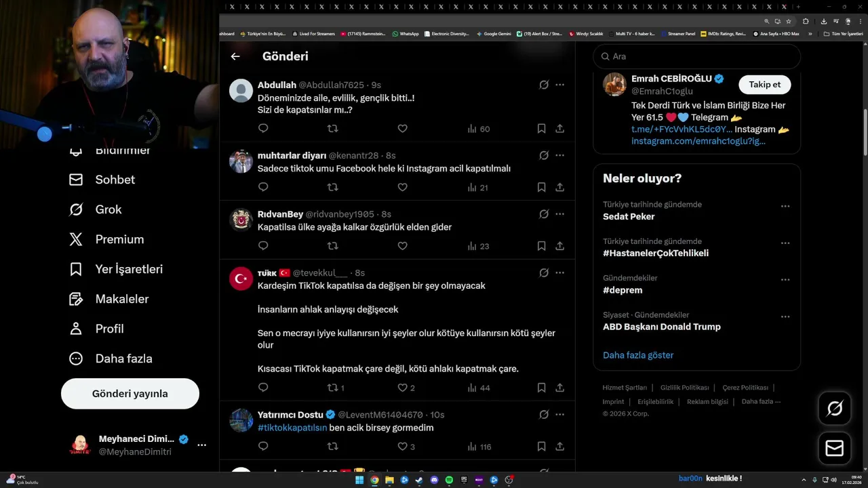Open Discord from the Windows taskbar
This screenshot has height=488, width=868.
point(434,480)
